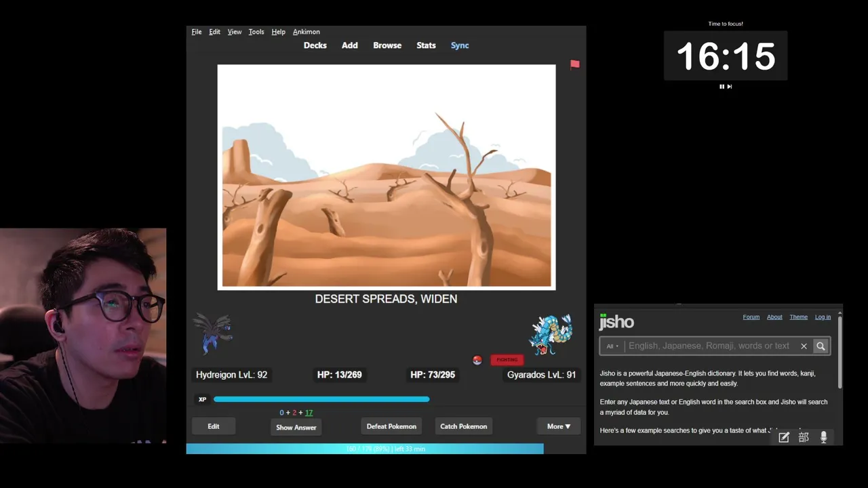Click Show Answer
Viewport: 868px width, 488px height.
click(x=296, y=428)
